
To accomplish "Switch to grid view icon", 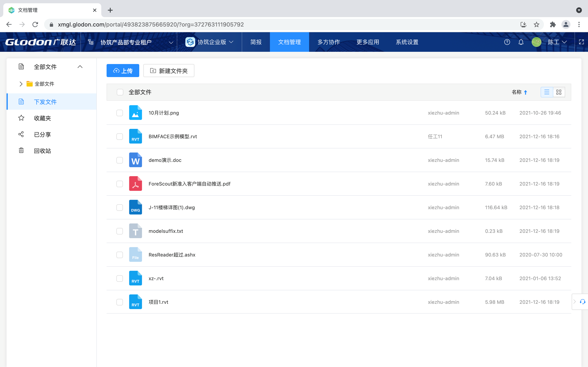I will click(x=559, y=92).
